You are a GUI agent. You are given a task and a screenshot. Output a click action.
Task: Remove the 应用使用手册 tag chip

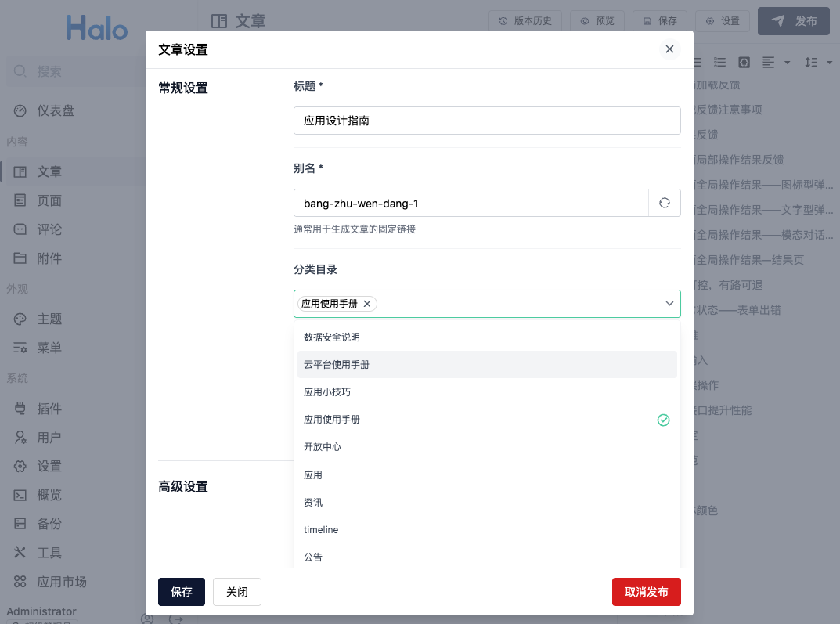point(366,304)
